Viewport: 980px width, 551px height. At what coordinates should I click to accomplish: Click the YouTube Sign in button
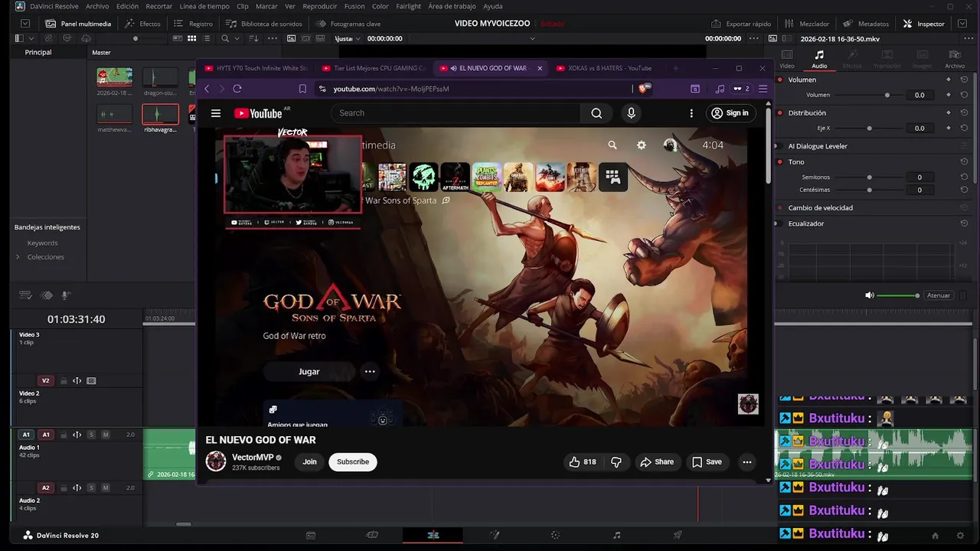click(x=730, y=112)
